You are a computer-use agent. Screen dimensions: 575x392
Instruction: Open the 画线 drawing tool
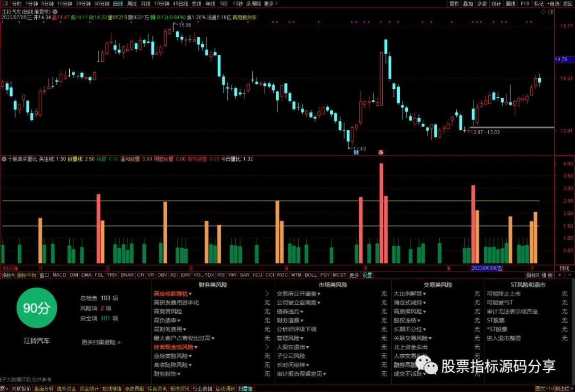511,3
